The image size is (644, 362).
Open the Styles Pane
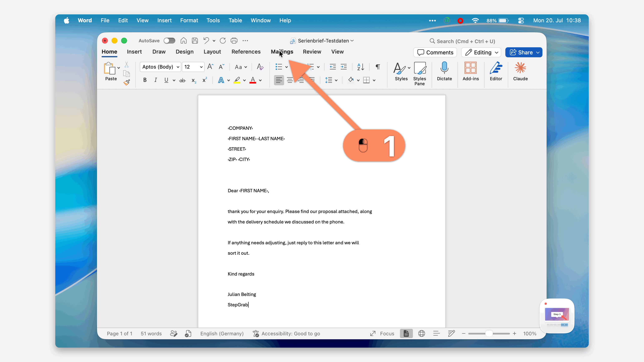[420, 74]
